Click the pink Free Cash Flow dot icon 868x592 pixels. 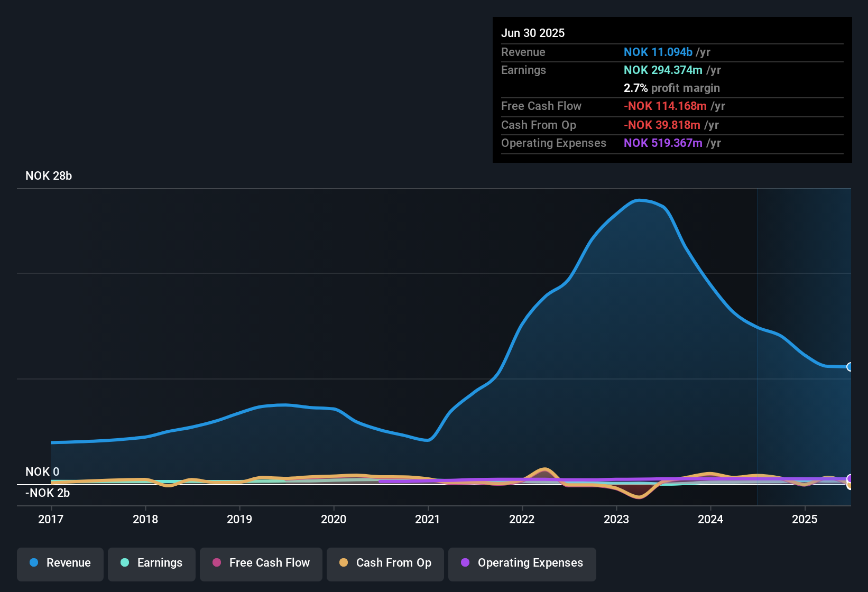[x=216, y=563]
